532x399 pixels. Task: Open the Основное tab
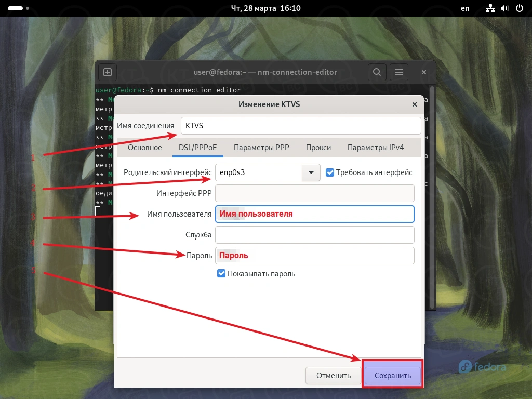click(145, 148)
